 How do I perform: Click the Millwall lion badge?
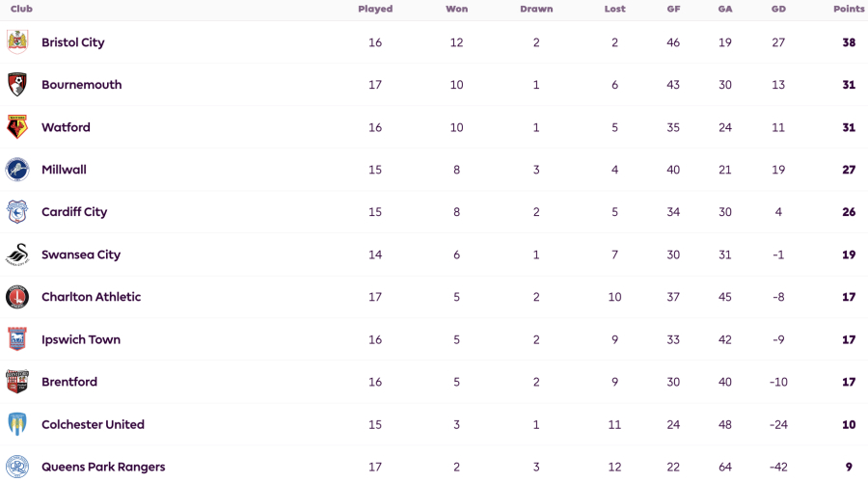click(17, 170)
